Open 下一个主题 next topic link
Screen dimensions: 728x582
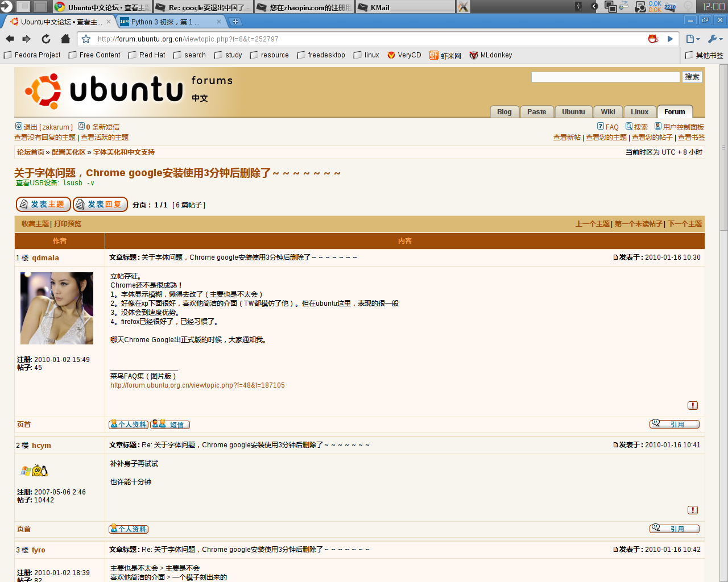(x=685, y=224)
